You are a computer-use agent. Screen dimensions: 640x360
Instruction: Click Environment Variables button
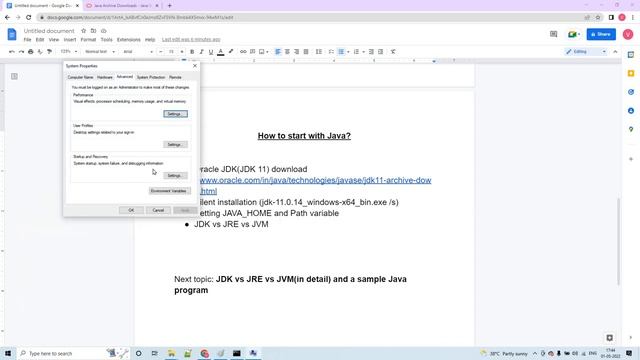pos(169,191)
